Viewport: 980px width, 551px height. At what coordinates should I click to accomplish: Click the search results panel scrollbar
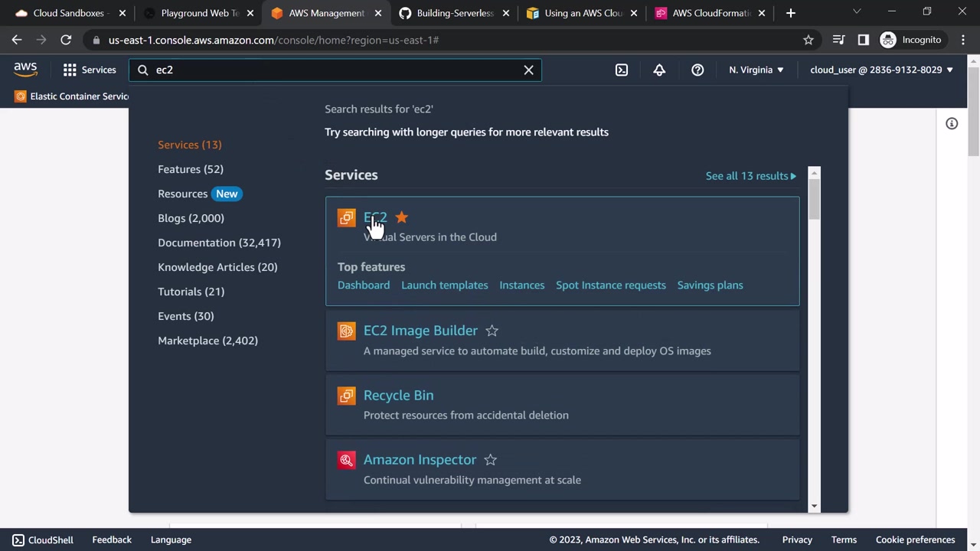(814, 199)
